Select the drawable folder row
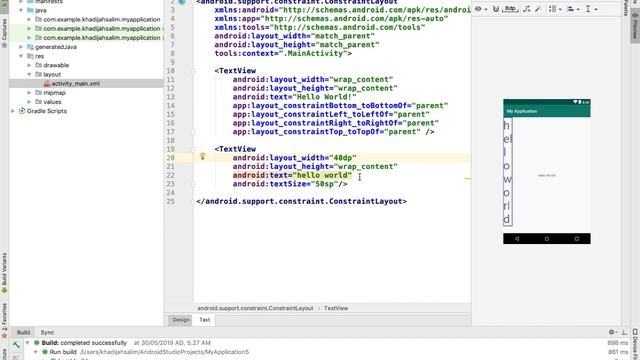 pyautogui.click(x=86, y=65)
